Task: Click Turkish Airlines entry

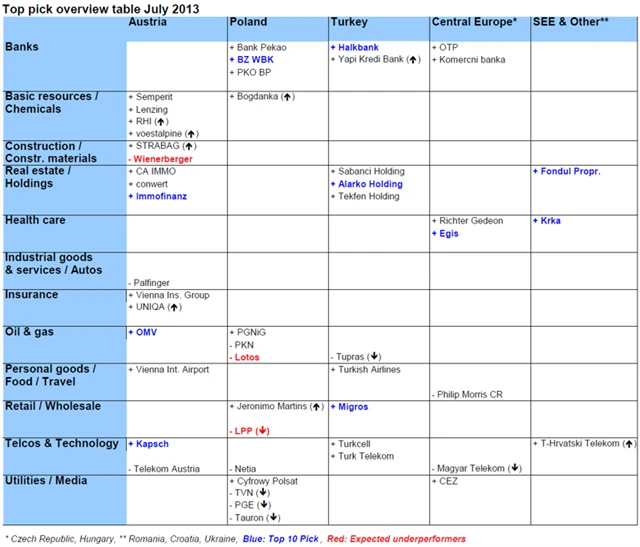Action: click(x=365, y=369)
